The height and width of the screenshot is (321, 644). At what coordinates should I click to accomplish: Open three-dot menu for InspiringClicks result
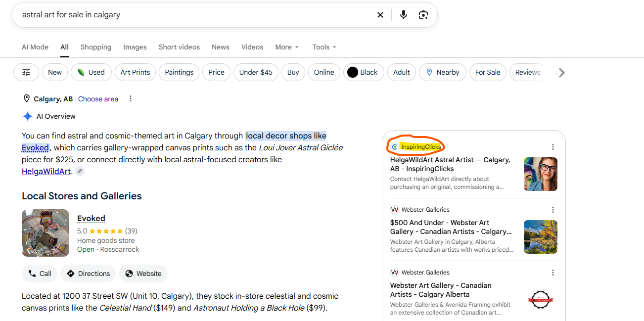coord(553,147)
